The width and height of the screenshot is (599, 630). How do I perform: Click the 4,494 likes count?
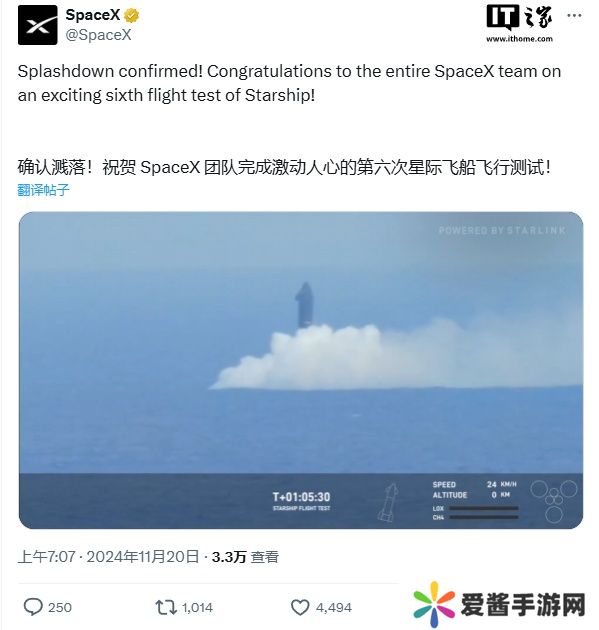click(333, 607)
